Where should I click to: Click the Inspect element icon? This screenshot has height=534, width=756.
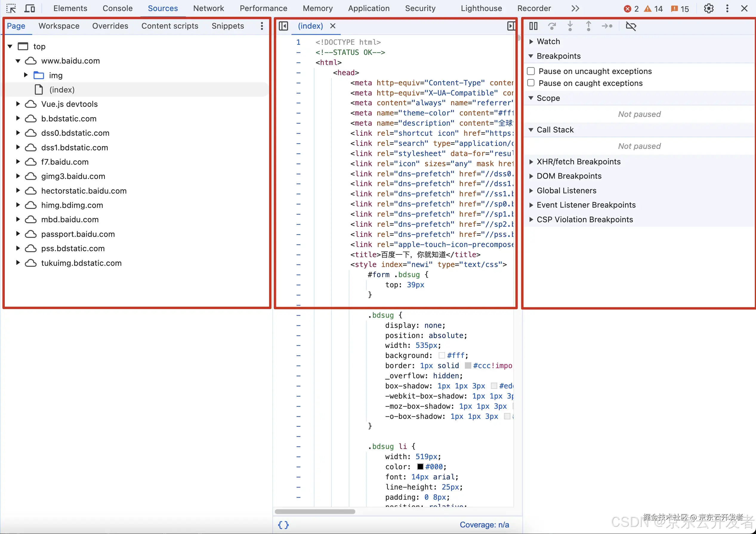pyautogui.click(x=11, y=8)
